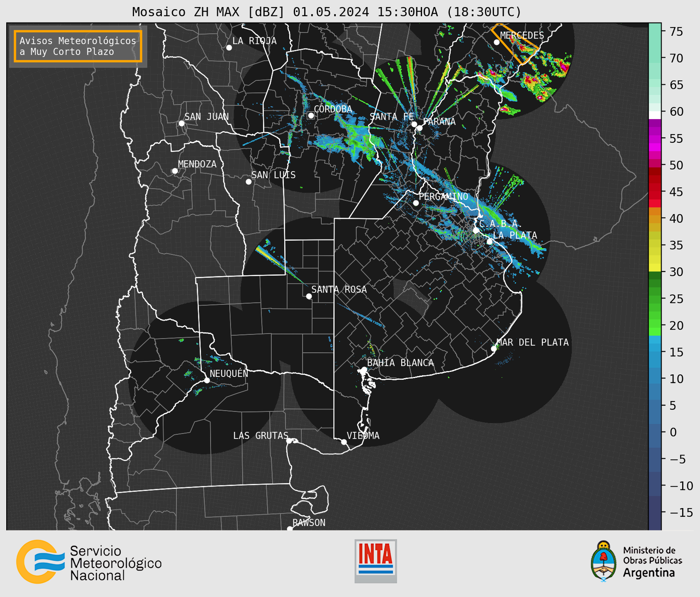Click the LA RIOJA map label

pos(254,41)
